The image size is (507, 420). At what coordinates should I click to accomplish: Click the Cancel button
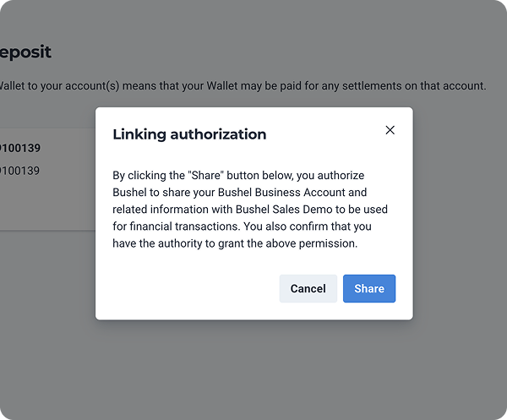pyautogui.click(x=308, y=288)
